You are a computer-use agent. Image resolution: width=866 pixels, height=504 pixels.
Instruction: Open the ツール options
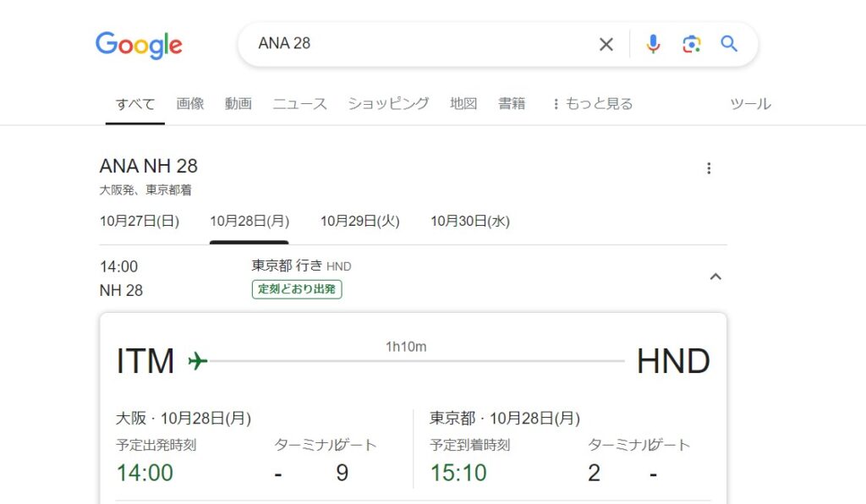click(x=750, y=104)
